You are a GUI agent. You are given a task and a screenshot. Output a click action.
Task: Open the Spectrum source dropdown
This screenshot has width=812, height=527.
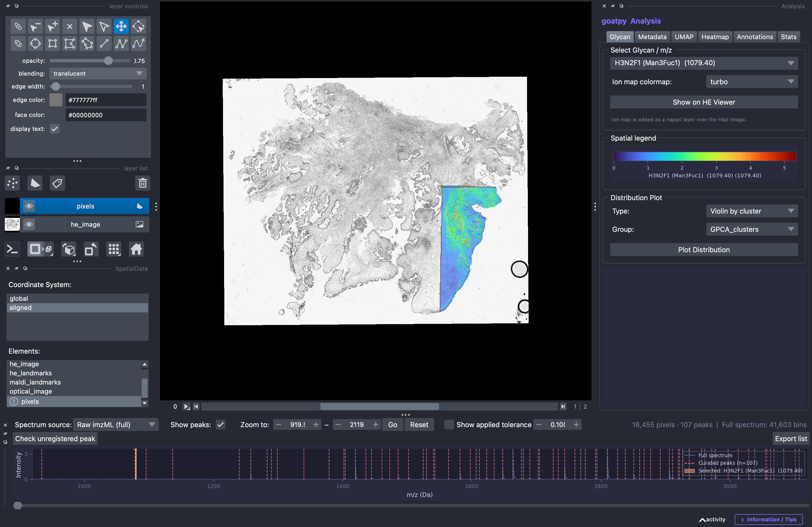click(116, 425)
